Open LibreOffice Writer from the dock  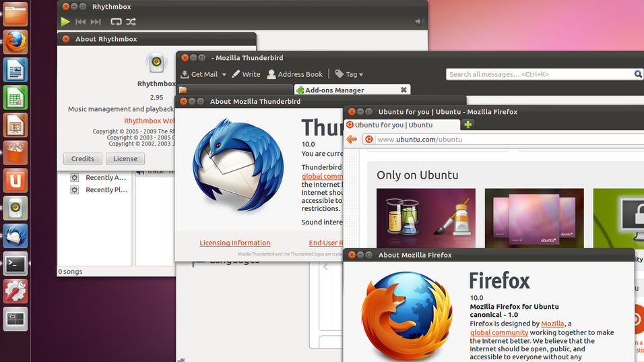(15, 69)
